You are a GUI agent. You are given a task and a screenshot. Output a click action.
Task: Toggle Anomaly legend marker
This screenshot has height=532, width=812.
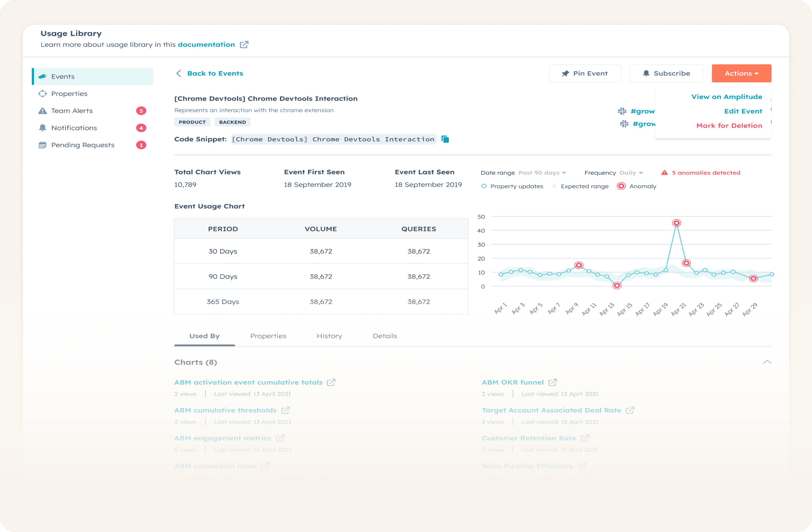(x=621, y=186)
